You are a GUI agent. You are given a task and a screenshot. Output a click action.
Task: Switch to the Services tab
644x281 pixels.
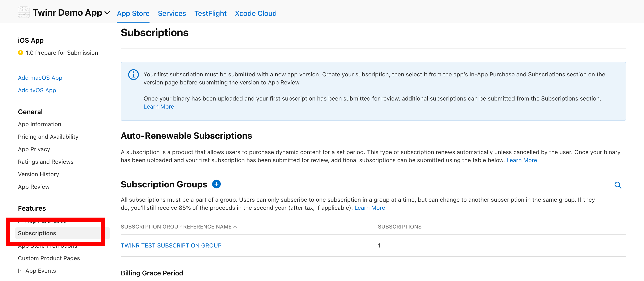(172, 13)
